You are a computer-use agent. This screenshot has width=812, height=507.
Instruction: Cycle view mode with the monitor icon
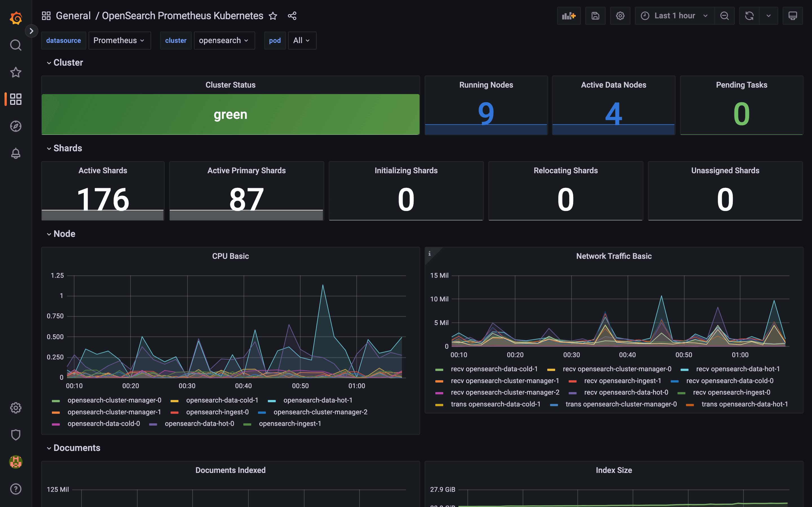[x=792, y=16]
